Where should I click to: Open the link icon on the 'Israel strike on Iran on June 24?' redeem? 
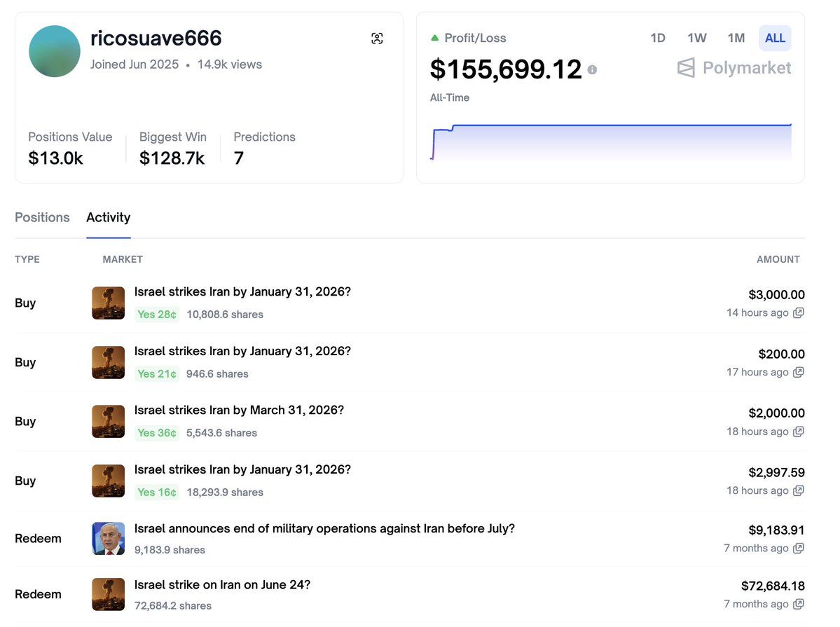tap(798, 603)
